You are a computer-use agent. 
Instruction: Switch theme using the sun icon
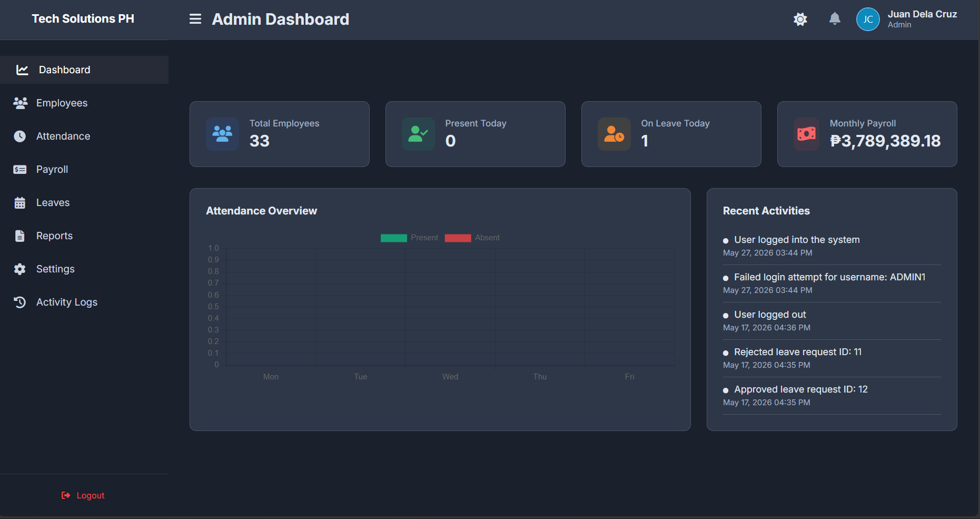[800, 19]
